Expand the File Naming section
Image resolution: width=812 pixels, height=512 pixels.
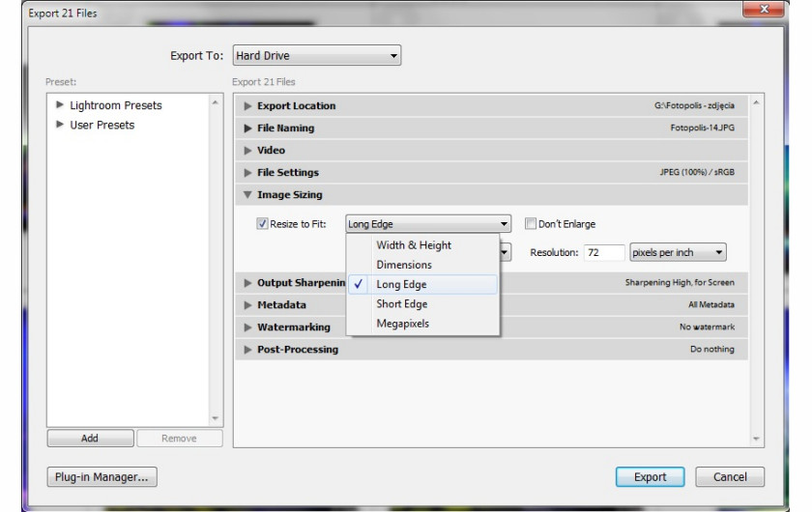pos(247,128)
